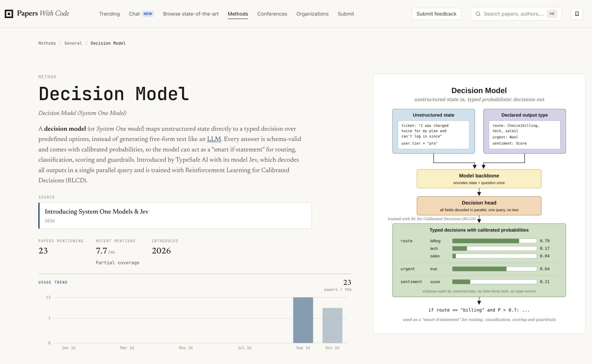Click the sentiment score 0.21 bar
592x364 pixels.
pyautogui.click(x=494, y=282)
